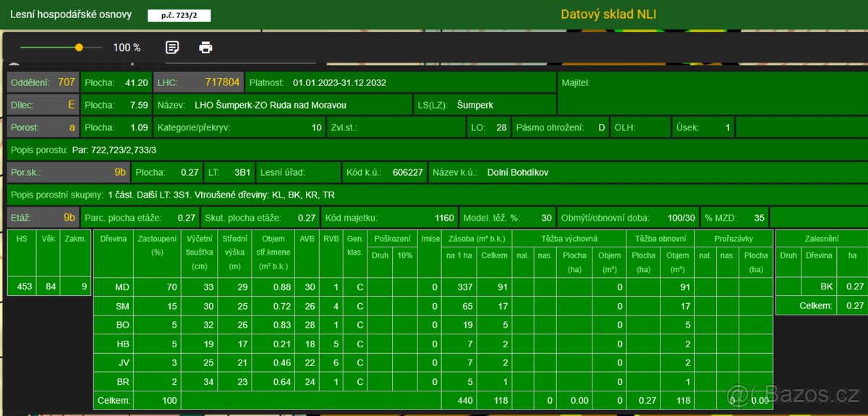Select the Oddělení 707 field
The height and width of the screenshot is (416, 868).
(43, 82)
